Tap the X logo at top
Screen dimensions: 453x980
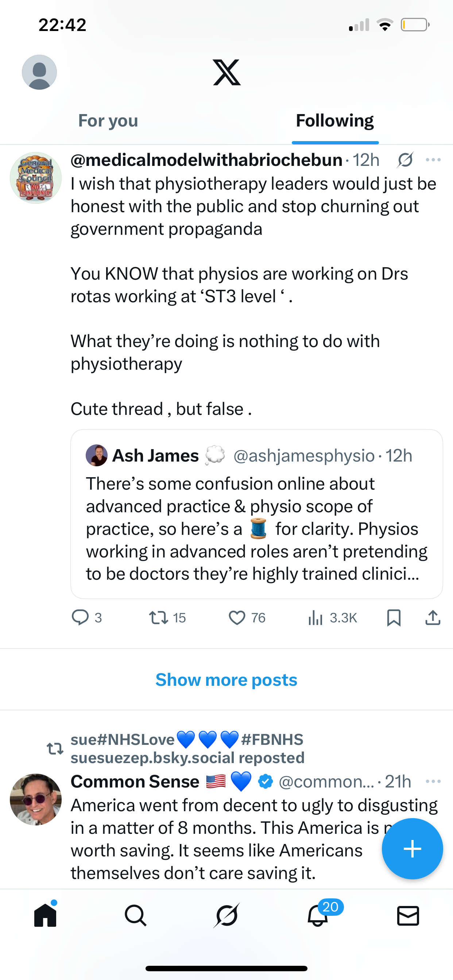(x=226, y=72)
